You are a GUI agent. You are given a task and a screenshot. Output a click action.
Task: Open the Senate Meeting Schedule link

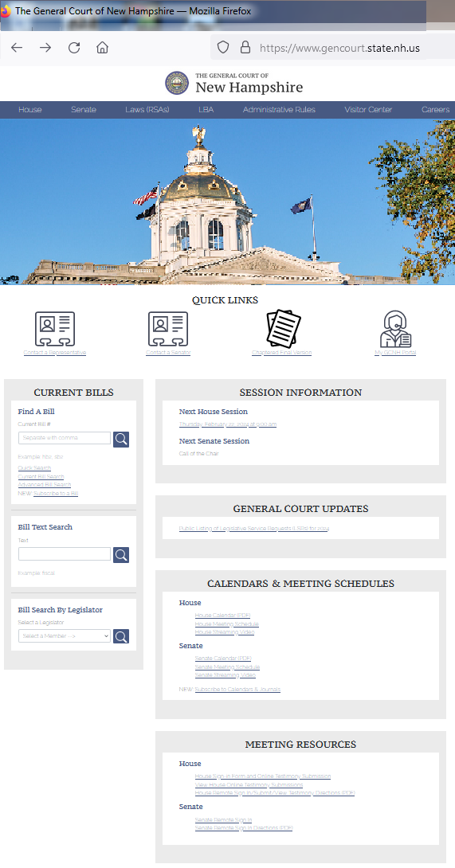pos(227,667)
